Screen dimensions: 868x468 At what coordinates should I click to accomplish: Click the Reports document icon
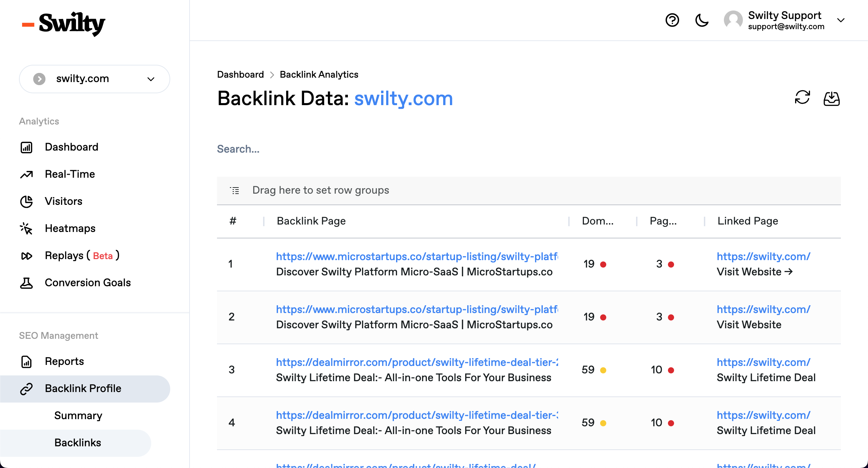(x=26, y=362)
